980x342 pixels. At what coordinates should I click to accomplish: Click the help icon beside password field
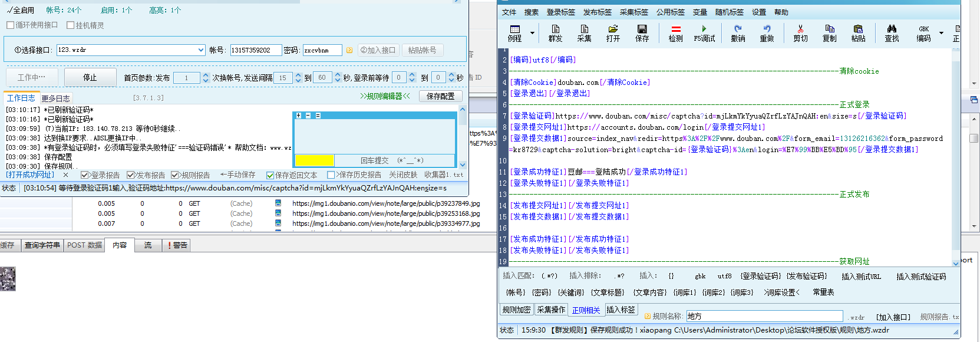coord(349,50)
